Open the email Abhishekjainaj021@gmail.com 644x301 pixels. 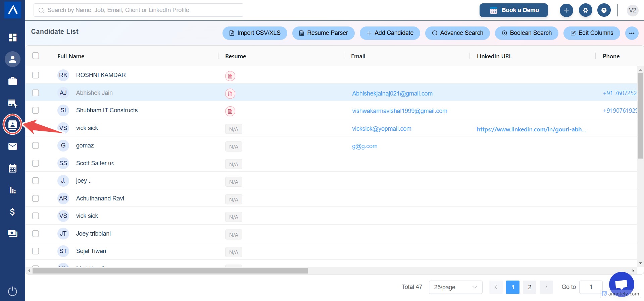(x=392, y=94)
